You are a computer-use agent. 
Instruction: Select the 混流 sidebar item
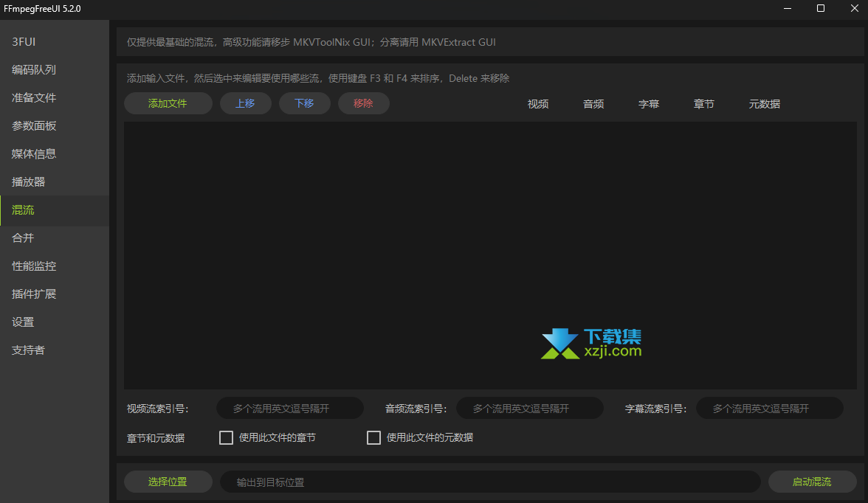[55, 210]
